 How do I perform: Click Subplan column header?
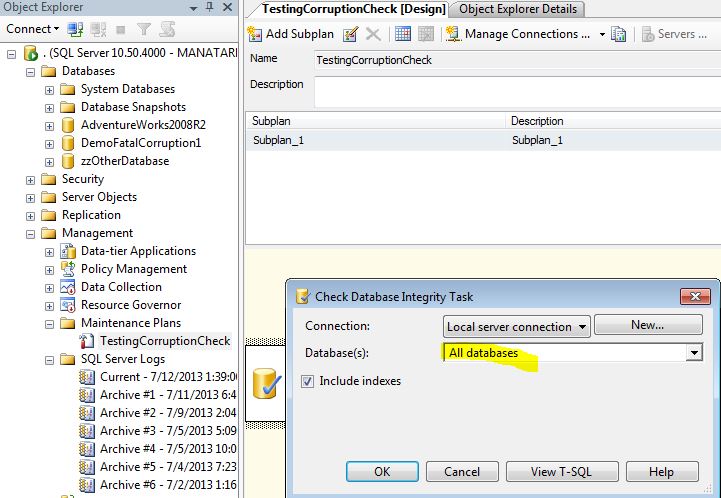(x=376, y=121)
